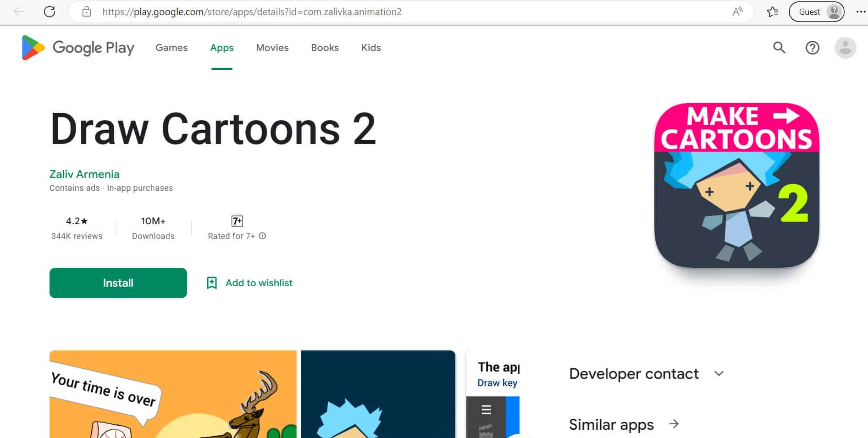Click the 10M+ Downloads stat
The width and height of the screenshot is (868, 438).
(x=153, y=228)
